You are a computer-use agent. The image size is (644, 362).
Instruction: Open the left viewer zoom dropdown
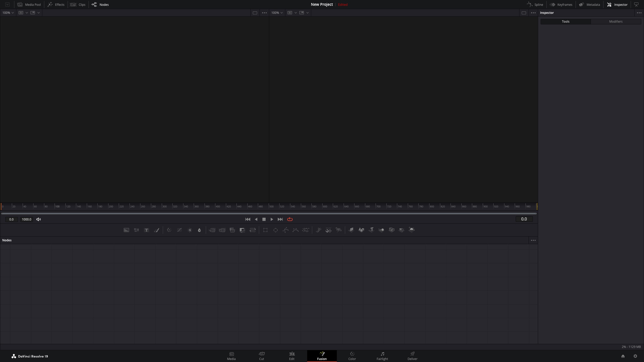[8, 13]
